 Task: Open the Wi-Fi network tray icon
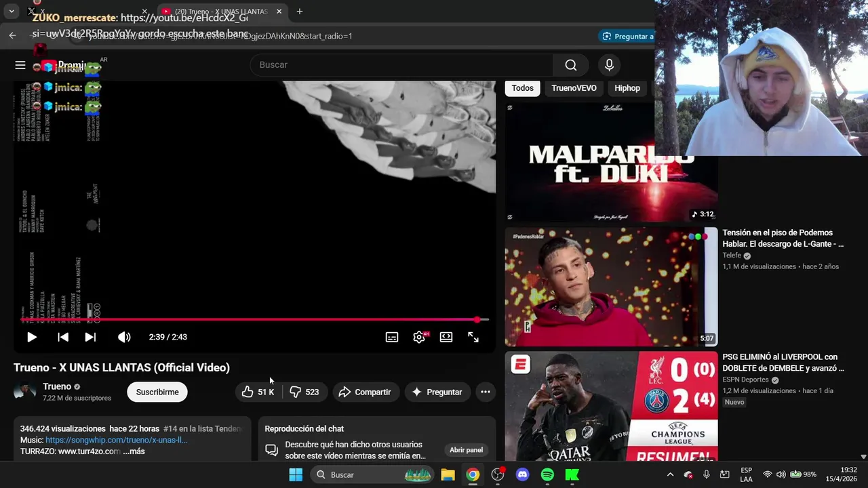pyautogui.click(x=768, y=474)
